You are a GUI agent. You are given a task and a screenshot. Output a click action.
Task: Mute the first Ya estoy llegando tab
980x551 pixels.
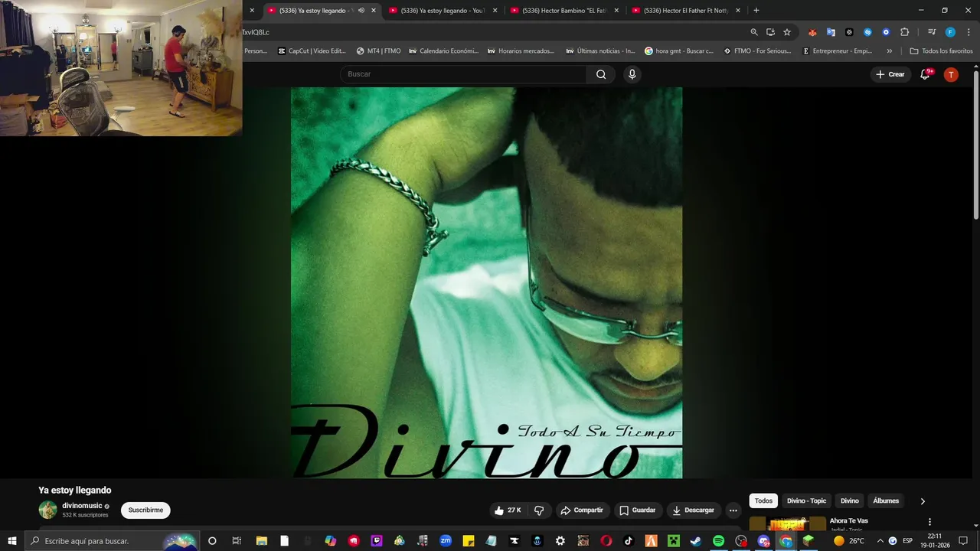(361, 10)
